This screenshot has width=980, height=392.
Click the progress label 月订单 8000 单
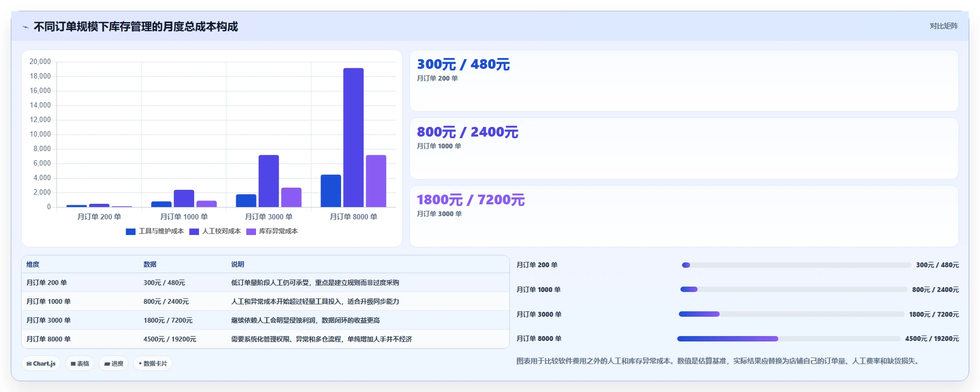(x=539, y=339)
